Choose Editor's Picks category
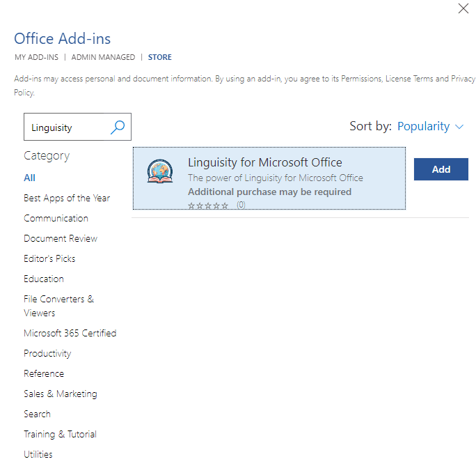Image resolution: width=476 pixels, height=466 pixels. pyautogui.click(x=49, y=258)
